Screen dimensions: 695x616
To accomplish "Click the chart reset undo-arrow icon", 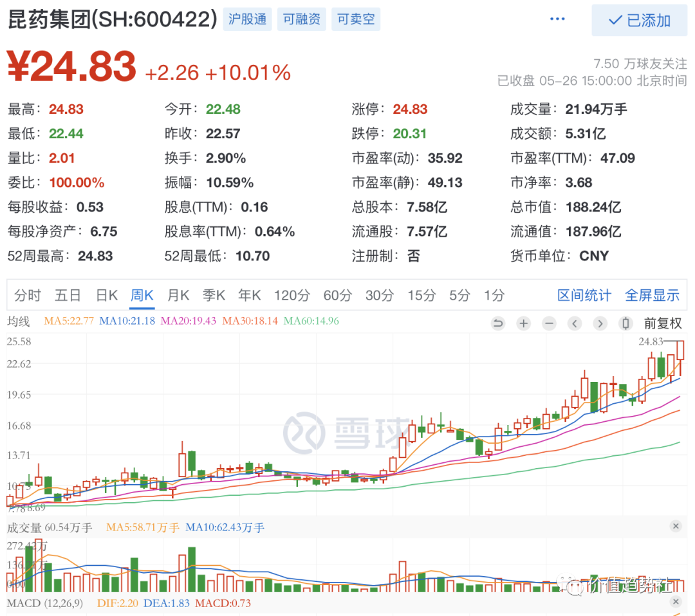I will pos(498,323).
